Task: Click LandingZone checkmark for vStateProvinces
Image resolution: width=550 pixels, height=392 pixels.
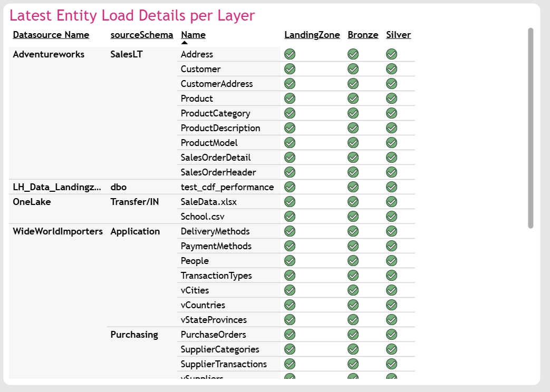Action: pos(290,319)
